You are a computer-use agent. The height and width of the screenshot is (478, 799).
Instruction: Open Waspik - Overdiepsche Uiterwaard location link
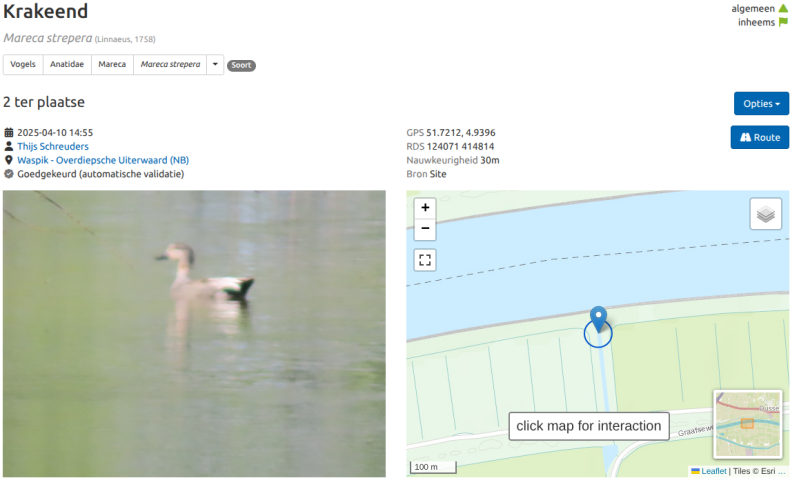[103, 160]
